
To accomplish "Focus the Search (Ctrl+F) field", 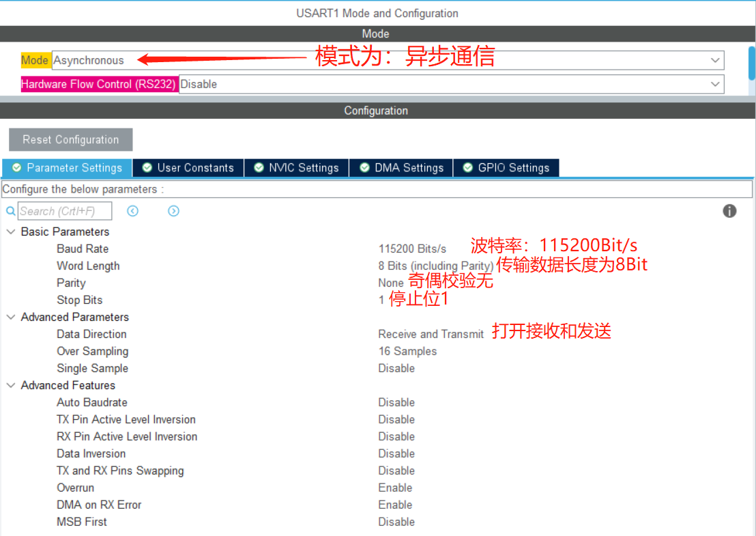I will 65,211.
